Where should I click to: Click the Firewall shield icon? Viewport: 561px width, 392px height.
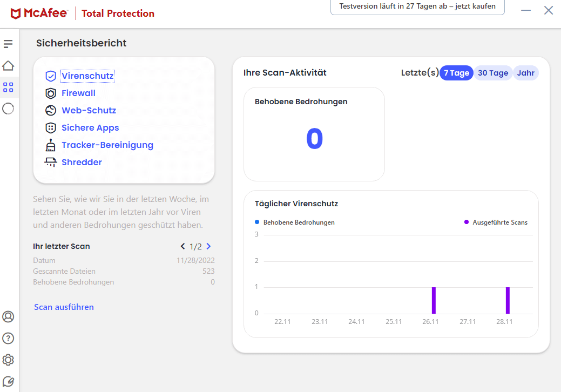(x=51, y=93)
